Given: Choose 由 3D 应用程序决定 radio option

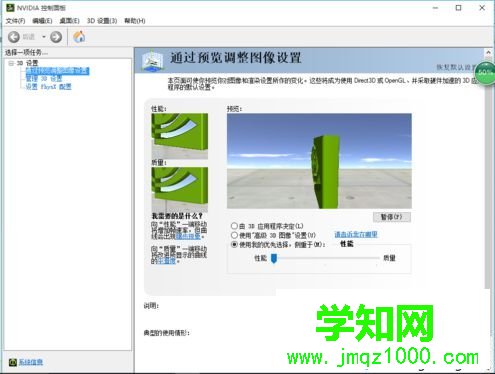Looking at the screenshot, I should 234,226.
